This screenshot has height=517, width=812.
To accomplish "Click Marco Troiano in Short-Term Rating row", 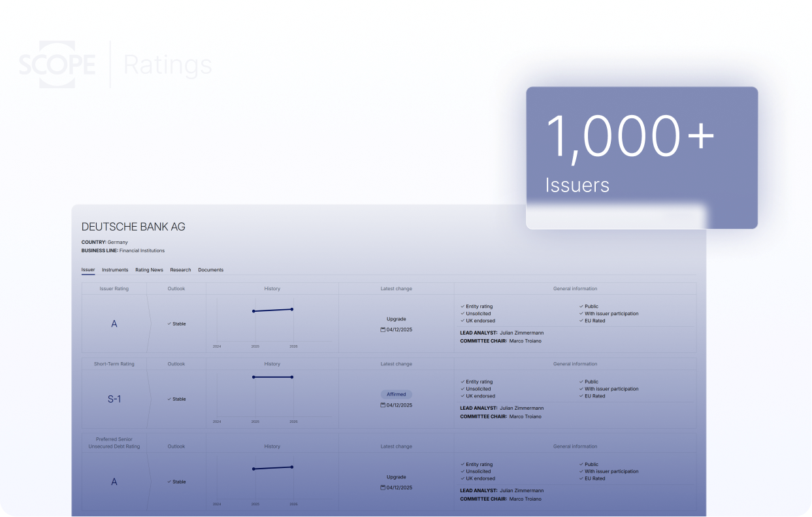I will tap(525, 416).
